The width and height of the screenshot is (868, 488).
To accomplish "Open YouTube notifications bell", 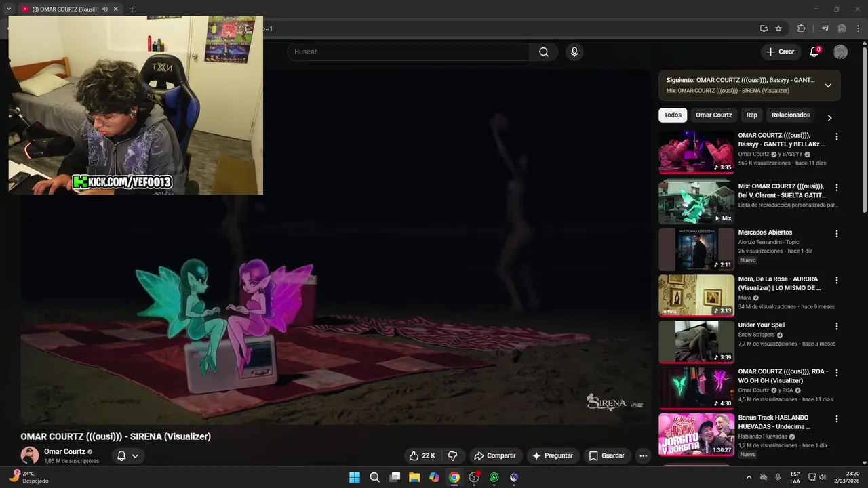I will coord(814,52).
